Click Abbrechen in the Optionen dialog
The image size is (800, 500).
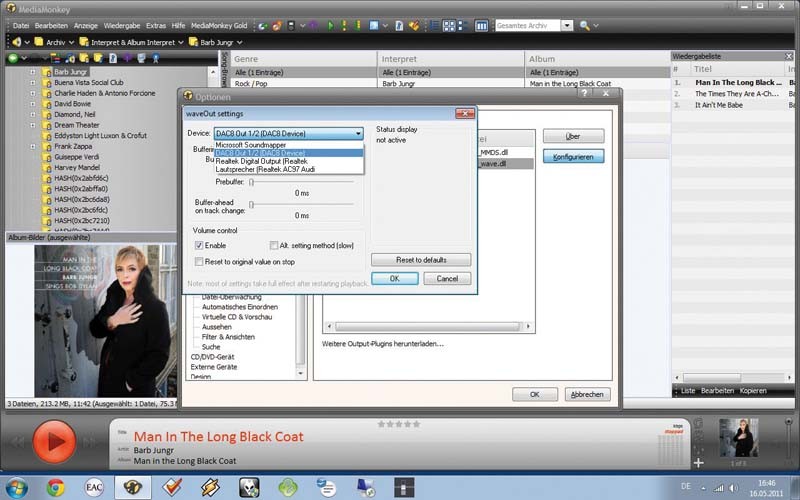[587, 394]
